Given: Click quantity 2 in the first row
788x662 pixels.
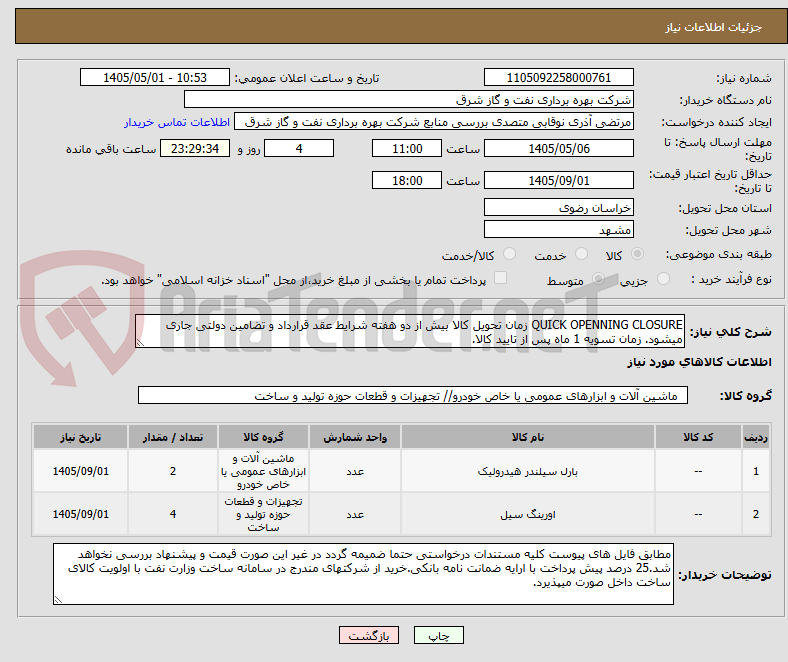Looking at the screenshot, I should (173, 471).
